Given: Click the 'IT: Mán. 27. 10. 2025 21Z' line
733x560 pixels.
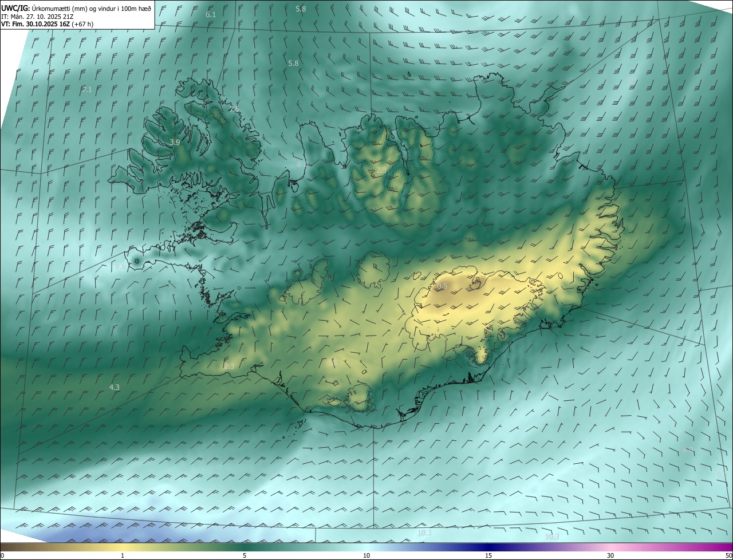Looking at the screenshot, I should (37, 17).
